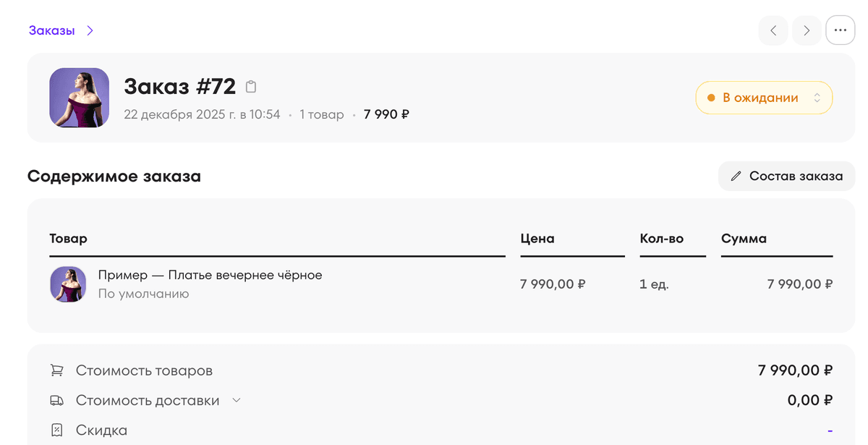The image size is (868, 445).
Task: Click the small product thumbnail in table row
Action: coord(68,284)
